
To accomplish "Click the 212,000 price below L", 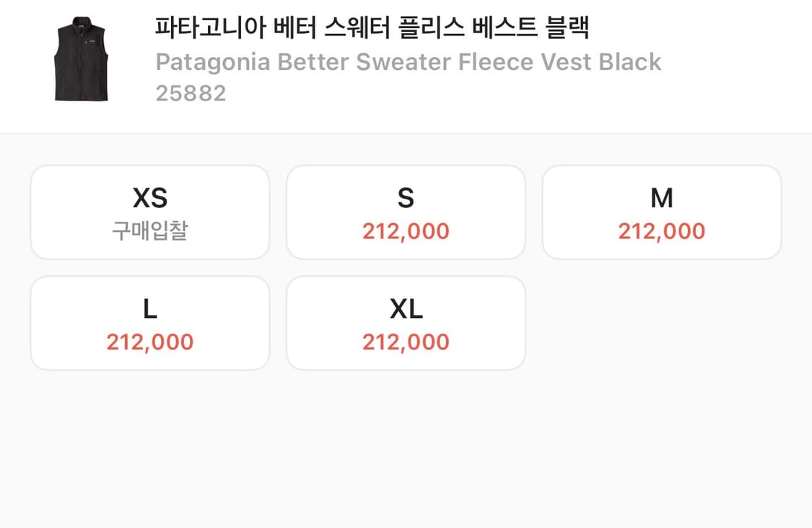I will [x=149, y=341].
